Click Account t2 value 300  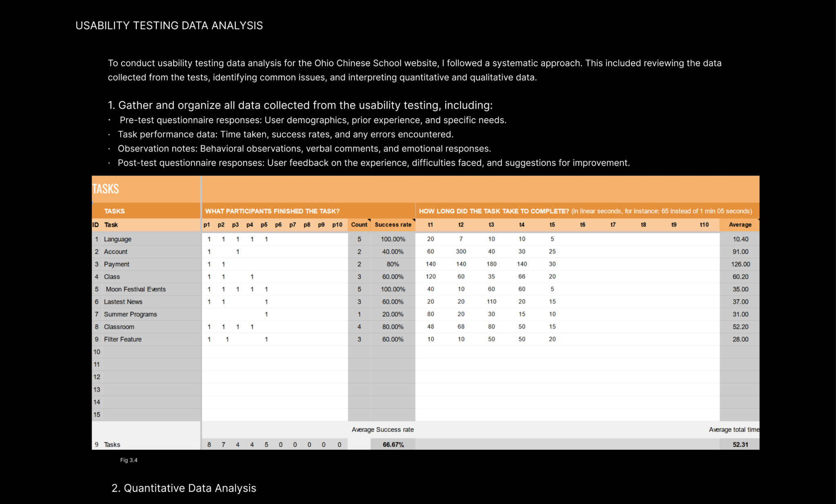tap(461, 252)
